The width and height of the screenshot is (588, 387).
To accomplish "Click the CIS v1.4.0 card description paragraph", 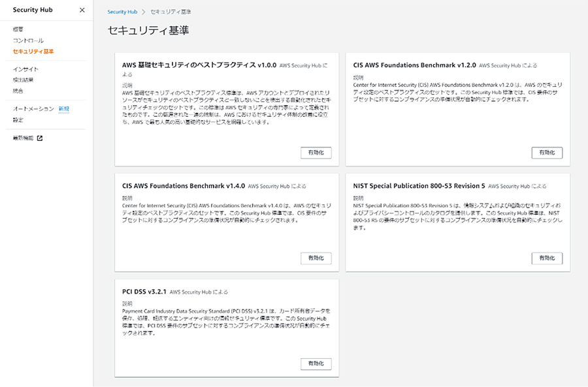I will point(227,213).
